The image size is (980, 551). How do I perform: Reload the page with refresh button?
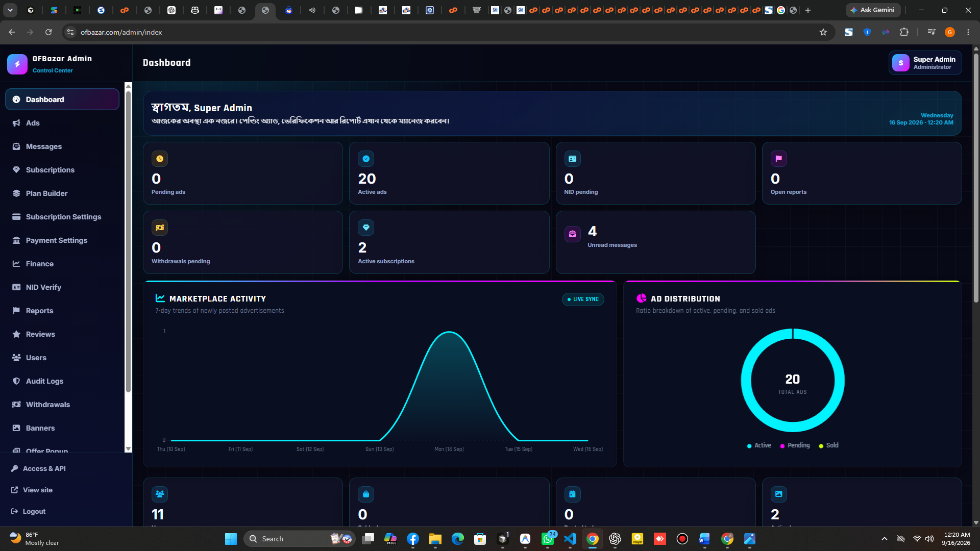tap(48, 32)
